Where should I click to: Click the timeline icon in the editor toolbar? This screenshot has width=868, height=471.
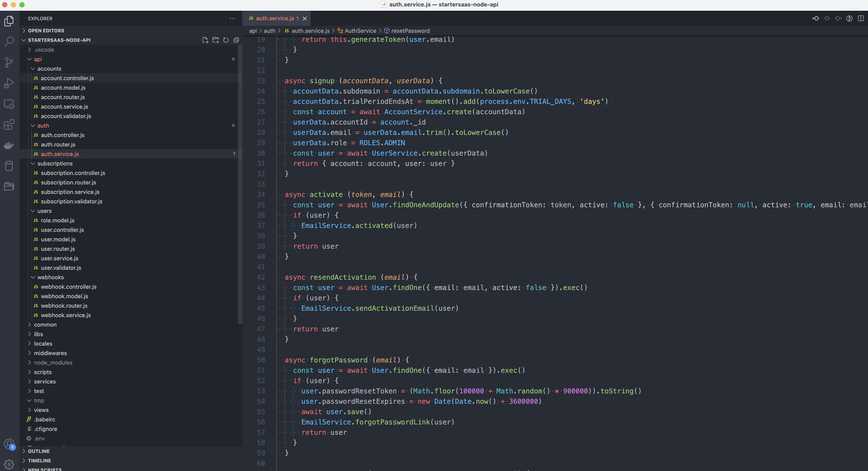coord(849,19)
